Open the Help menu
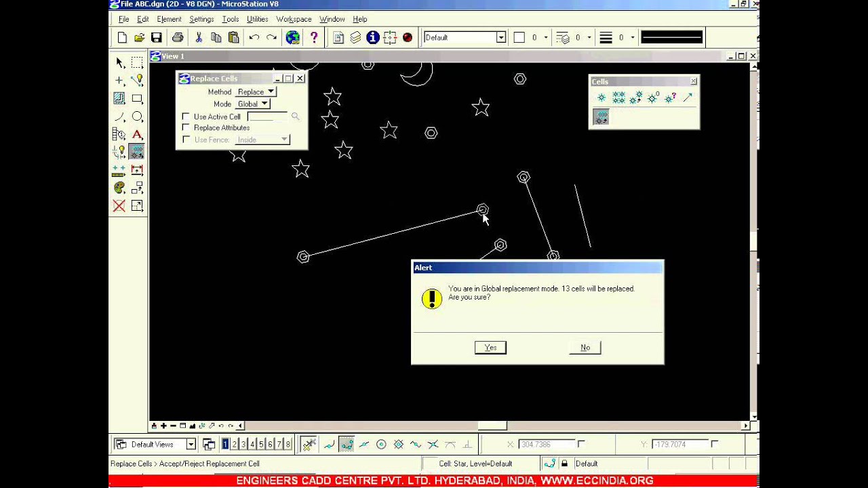 359,19
